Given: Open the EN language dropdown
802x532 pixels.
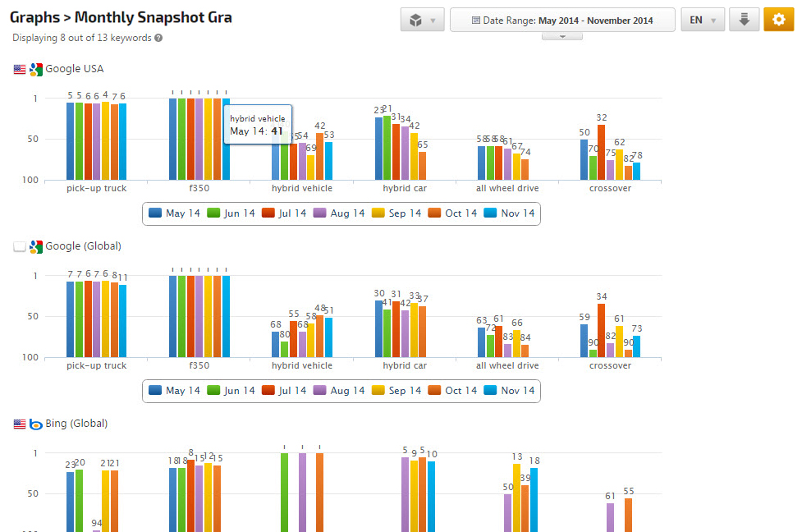Looking at the screenshot, I should [703, 20].
